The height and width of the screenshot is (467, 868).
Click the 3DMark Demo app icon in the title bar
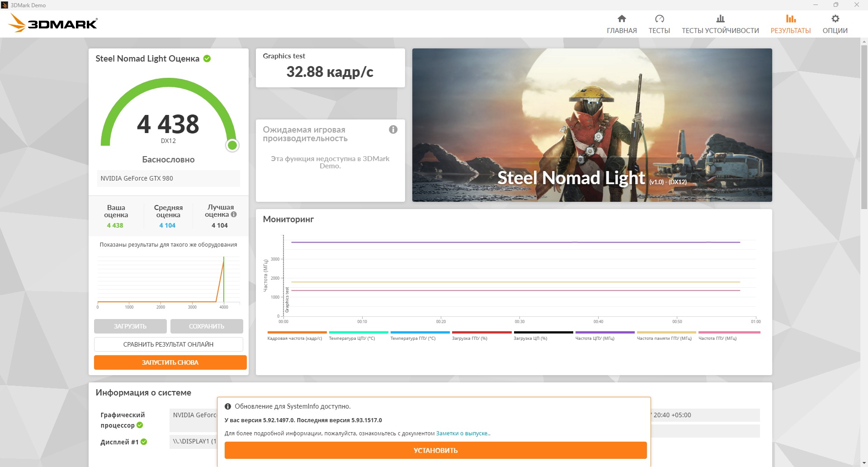pyautogui.click(x=5, y=5)
